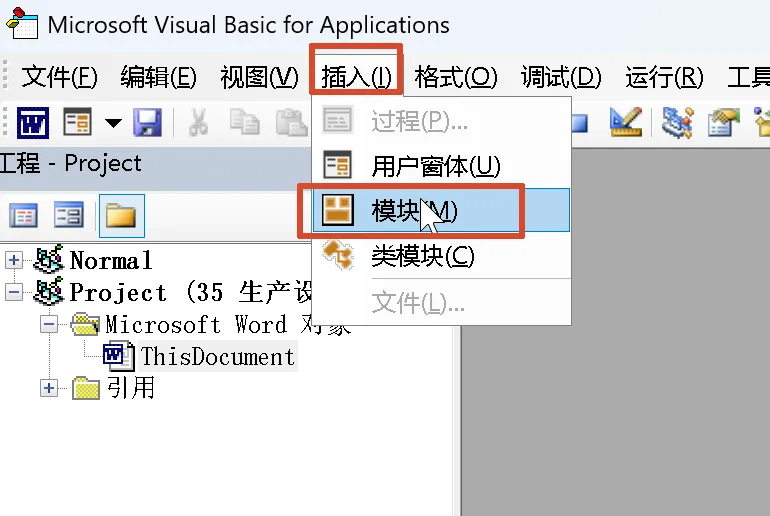This screenshot has height=516, width=770.
Task: Click the Save floppy disk icon
Action: [147, 122]
